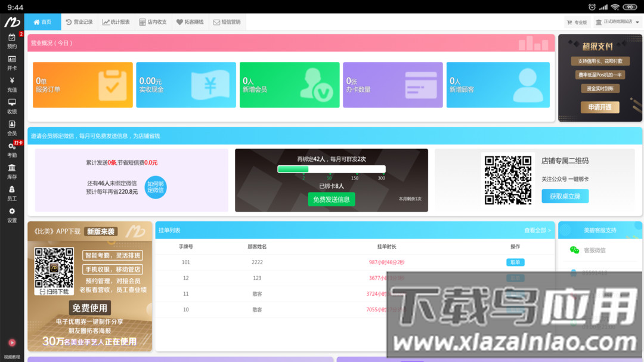Select the 考勤 attendance icon with 打卡 badge
The height and width of the screenshot is (362, 644).
pyautogui.click(x=11, y=151)
